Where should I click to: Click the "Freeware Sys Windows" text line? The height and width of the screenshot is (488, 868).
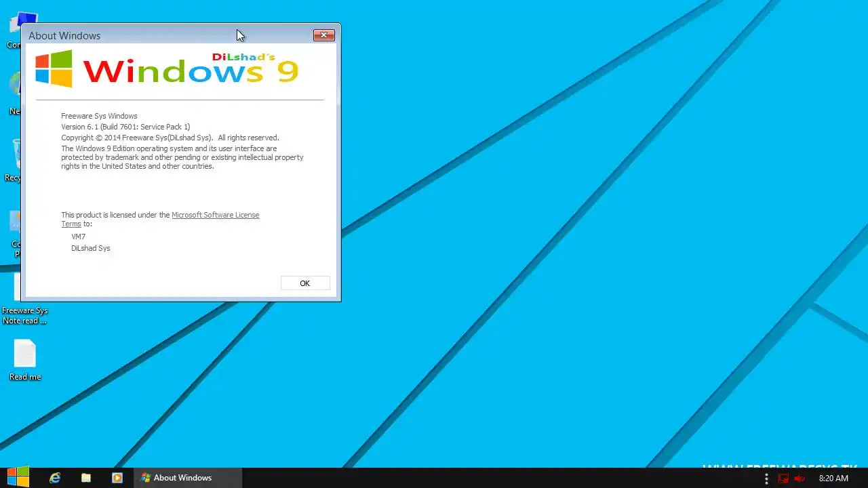99,116
